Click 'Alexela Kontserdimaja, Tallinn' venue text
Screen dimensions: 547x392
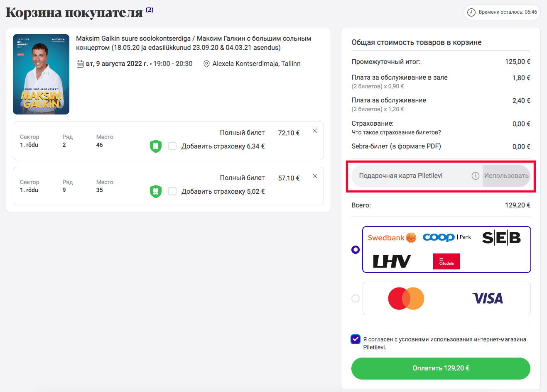pyautogui.click(x=256, y=64)
